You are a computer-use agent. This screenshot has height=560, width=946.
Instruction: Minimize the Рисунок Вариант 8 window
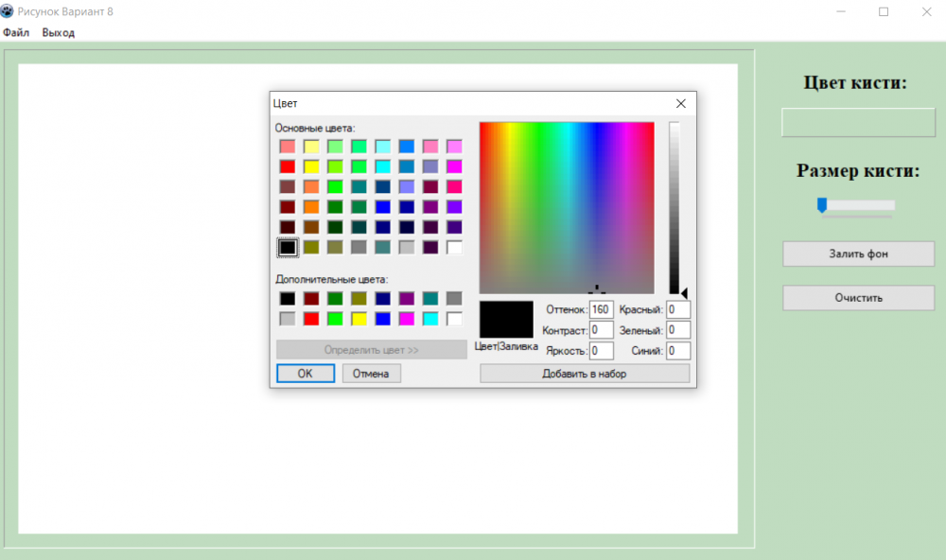pos(840,11)
